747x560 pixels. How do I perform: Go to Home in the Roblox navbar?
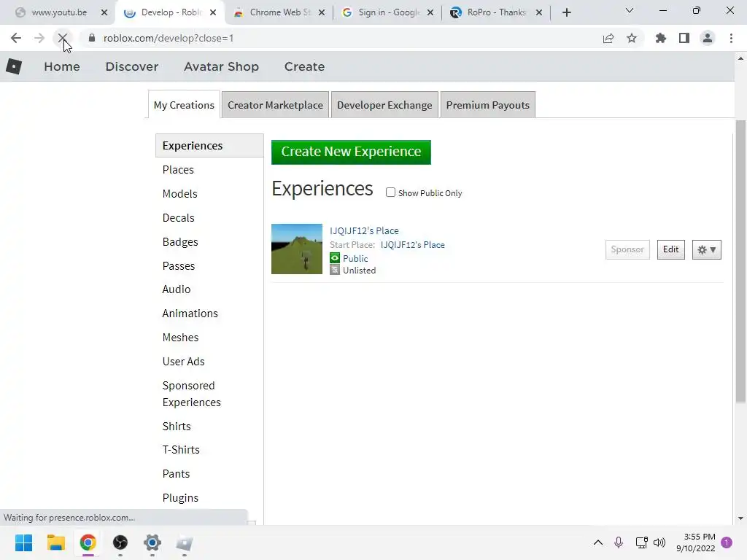coord(62,66)
